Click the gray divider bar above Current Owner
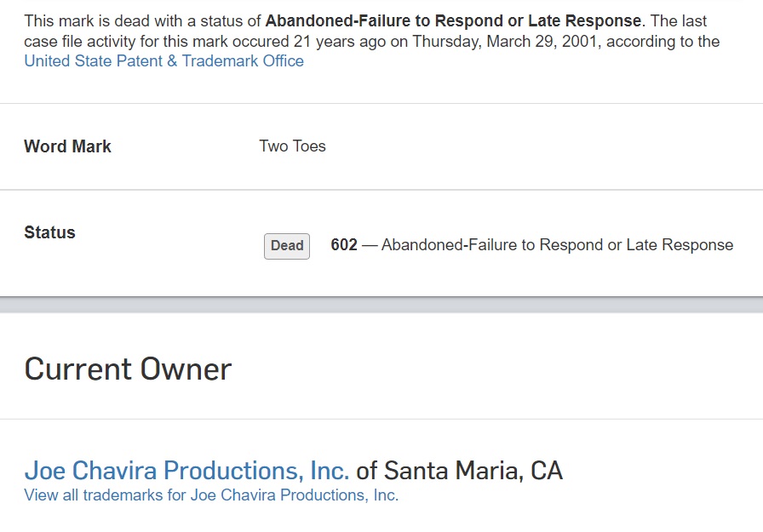This screenshot has height=532, width=763. (381, 305)
